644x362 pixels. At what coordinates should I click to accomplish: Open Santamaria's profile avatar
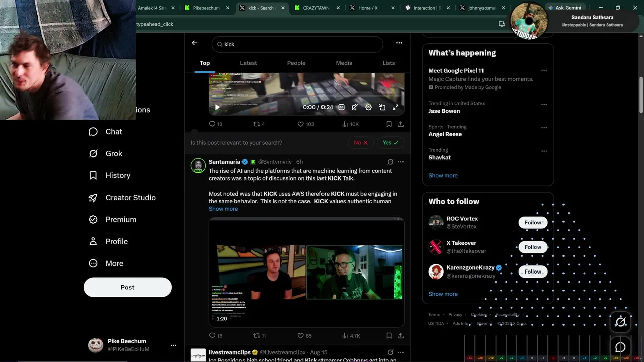pyautogui.click(x=198, y=166)
